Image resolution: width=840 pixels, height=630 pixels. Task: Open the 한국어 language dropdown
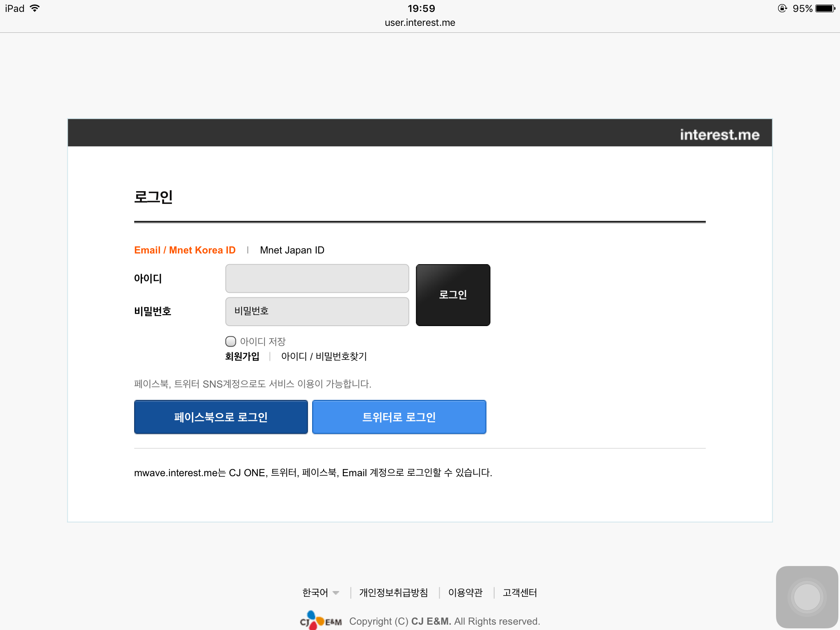tap(315, 593)
